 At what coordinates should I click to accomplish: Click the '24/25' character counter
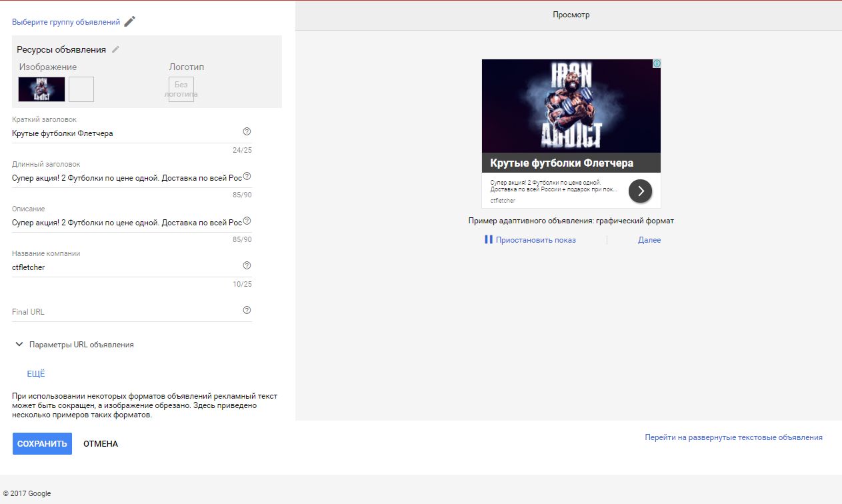pos(242,150)
